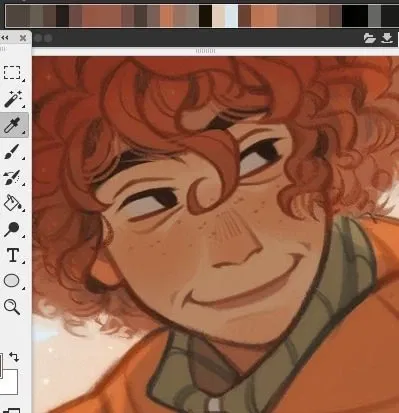Image resolution: width=399 pixels, height=413 pixels.
Task: Select the Zoom magnifier tool
Action: (12, 307)
